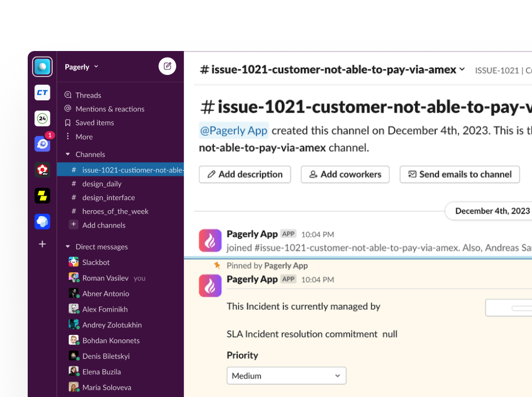
Task: Click Pagerly App sender name on pinned message
Action: (252, 279)
